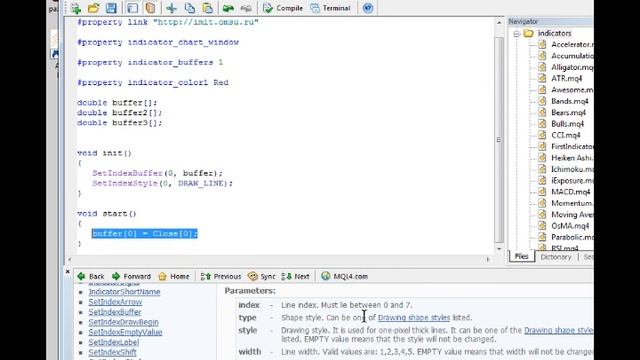The image size is (640, 360).
Task: Click the Terminal button
Action: click(330, 8)
